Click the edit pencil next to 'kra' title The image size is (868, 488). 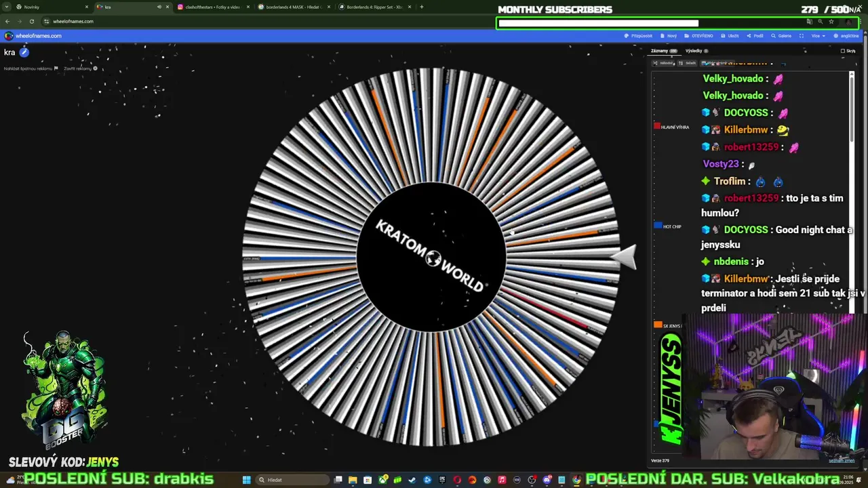(24, 52)
